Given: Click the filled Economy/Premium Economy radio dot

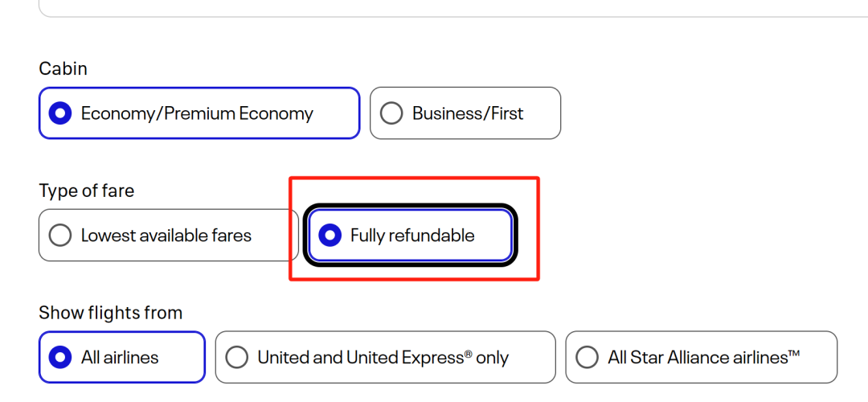Looking at the screenshot, I should coord(60,113).
